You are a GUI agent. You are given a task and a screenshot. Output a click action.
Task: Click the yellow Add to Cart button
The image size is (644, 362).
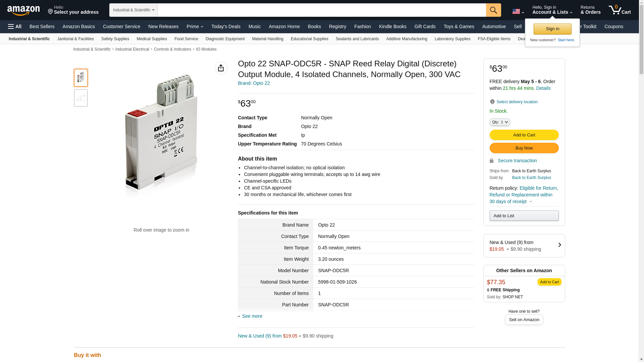point(524,135)
